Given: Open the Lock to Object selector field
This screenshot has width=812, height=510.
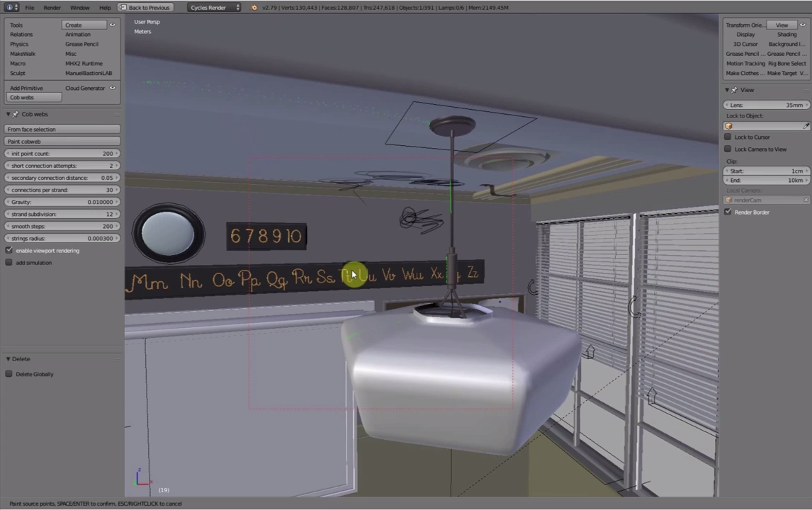Looking at the screenshot, I should tap(766, 126).
